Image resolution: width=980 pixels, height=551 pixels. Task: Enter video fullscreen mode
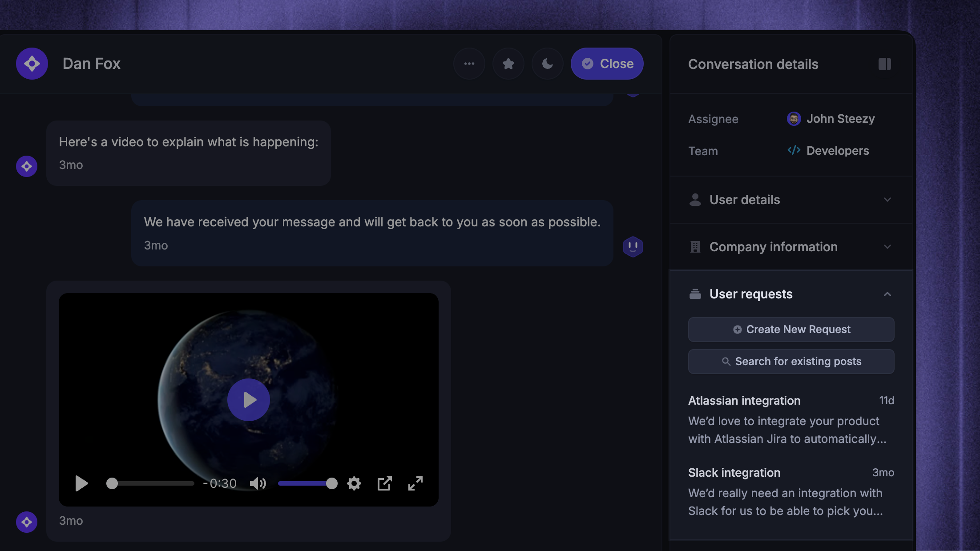pos(415,483)
